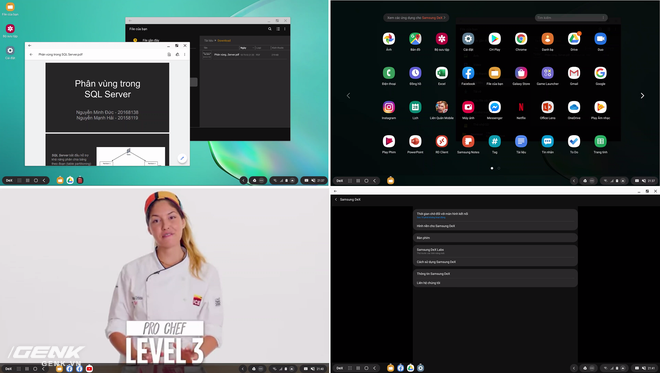The width and height of the screenshot is (660, 373).
Task: Select the second page indicator dot
Action: pyautogui.click(x=499, y=168)
